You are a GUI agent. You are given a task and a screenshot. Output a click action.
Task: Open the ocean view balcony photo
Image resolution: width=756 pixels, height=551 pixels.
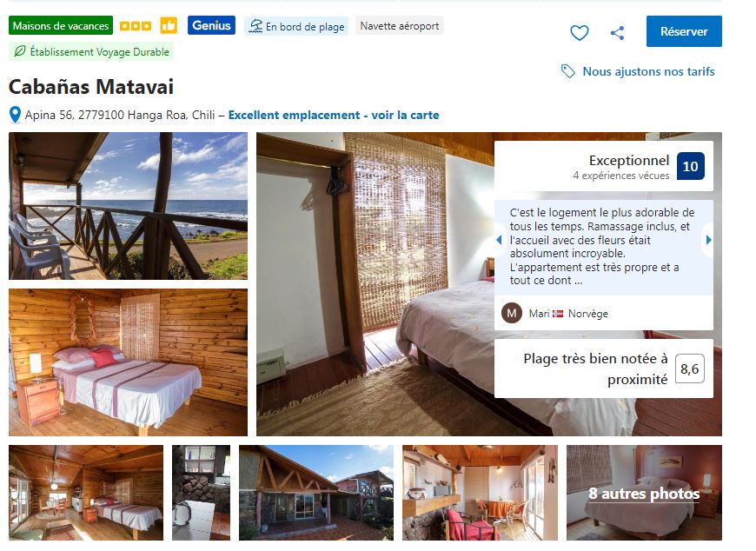(x=129, y=206)
